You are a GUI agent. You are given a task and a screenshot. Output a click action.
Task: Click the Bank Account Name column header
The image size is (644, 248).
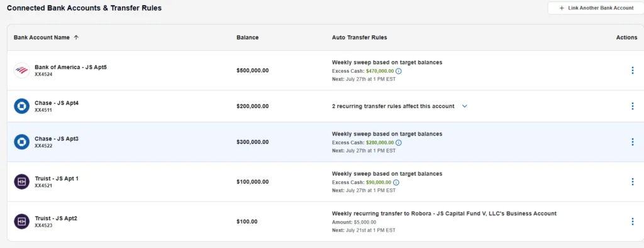42,37
